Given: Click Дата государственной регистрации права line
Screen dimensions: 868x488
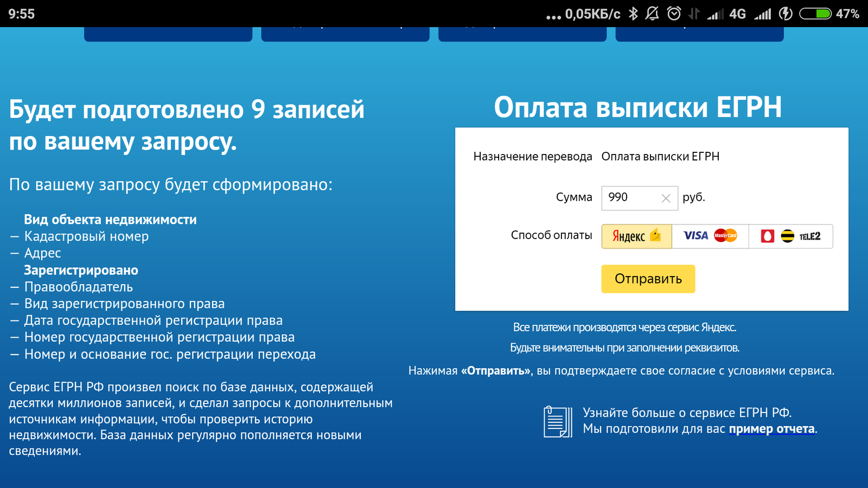Looking at the screenshot, I should pos(153,320).
